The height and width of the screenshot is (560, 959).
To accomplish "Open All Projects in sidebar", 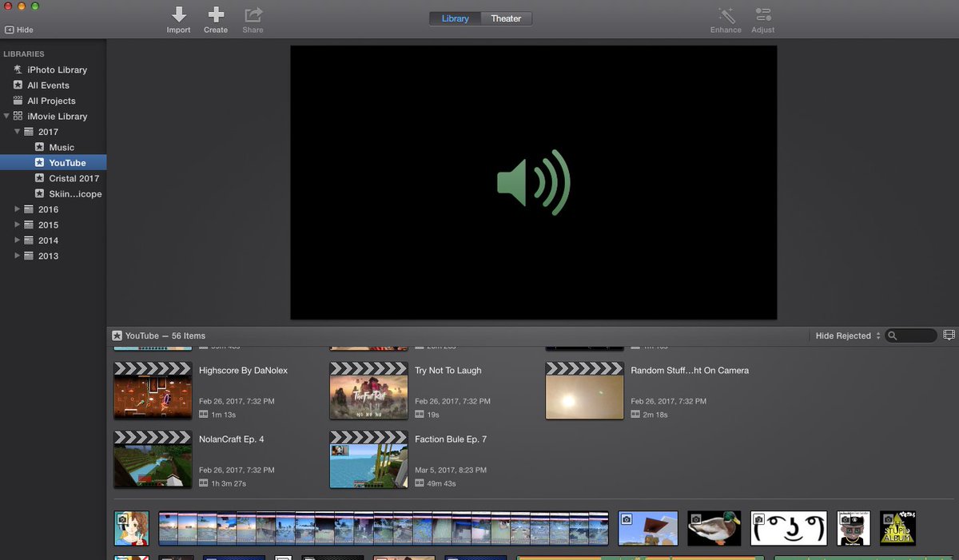I will point(53,101).
